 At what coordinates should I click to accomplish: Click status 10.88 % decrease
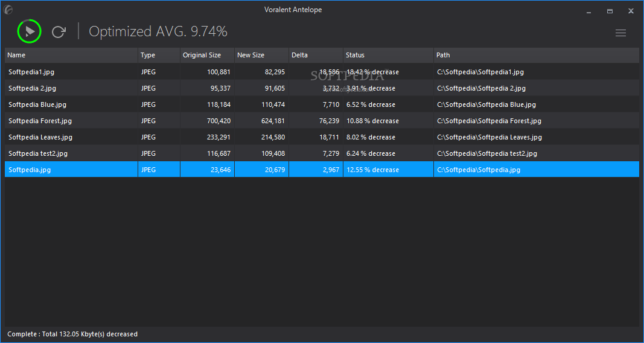[x=372, y=121]
